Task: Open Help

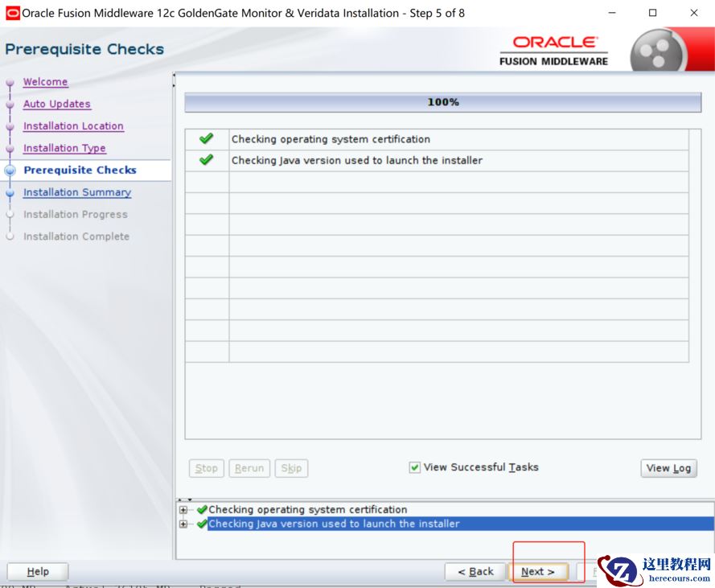Action: click(x=38, y=572)
